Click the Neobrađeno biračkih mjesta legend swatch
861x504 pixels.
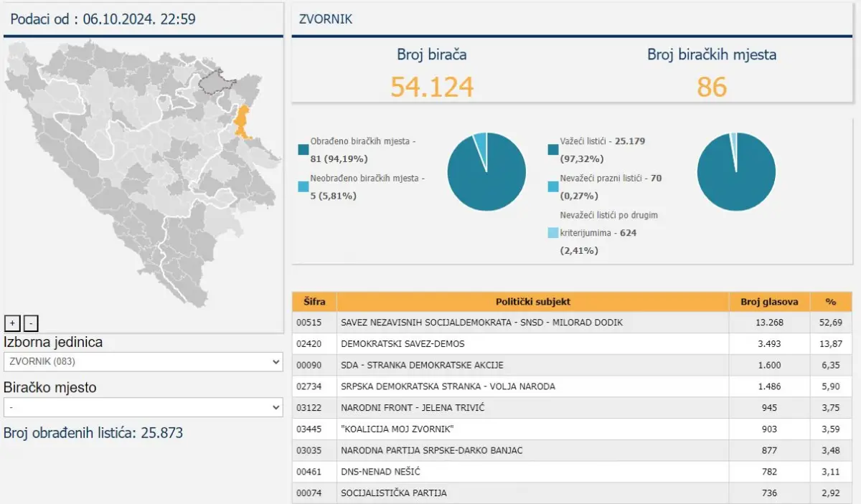(304, 186)
